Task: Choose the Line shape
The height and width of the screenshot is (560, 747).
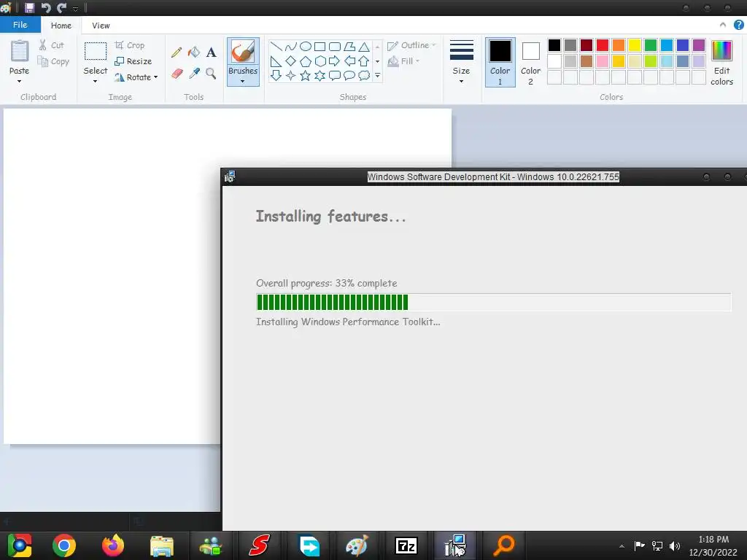Action: [276, 47]
